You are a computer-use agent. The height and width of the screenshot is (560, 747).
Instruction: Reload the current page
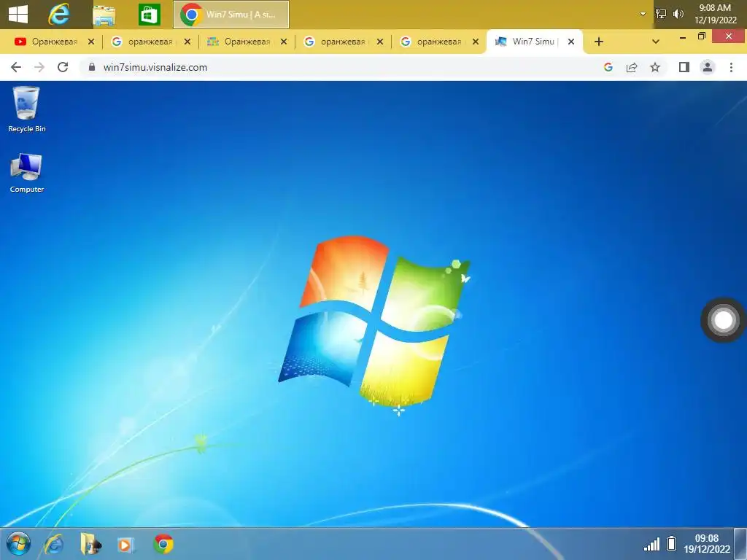(63, 67)
